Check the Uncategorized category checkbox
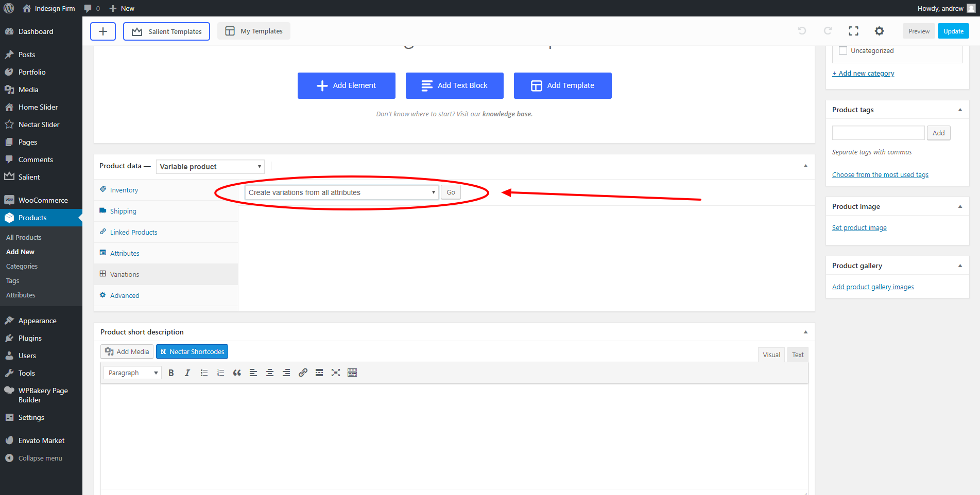Image resolution: width=980 pixels, height=495 pixels. click(843, 51)
